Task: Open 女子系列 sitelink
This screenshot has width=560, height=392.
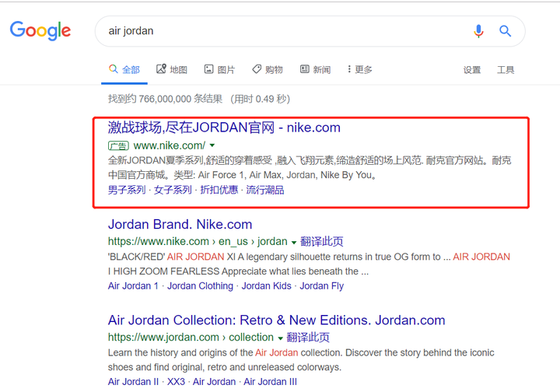Action: point(173,190)
